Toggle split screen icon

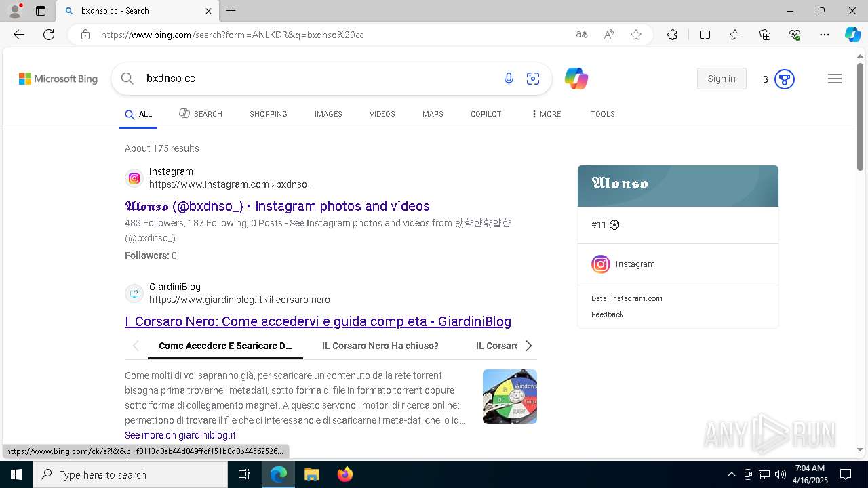705,35
